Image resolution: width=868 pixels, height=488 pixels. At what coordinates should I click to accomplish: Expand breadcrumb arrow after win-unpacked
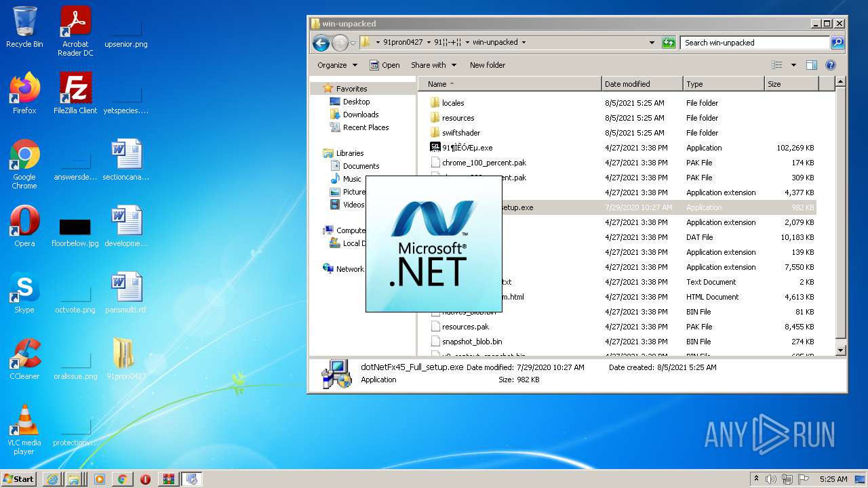click(x=524, y=42)
